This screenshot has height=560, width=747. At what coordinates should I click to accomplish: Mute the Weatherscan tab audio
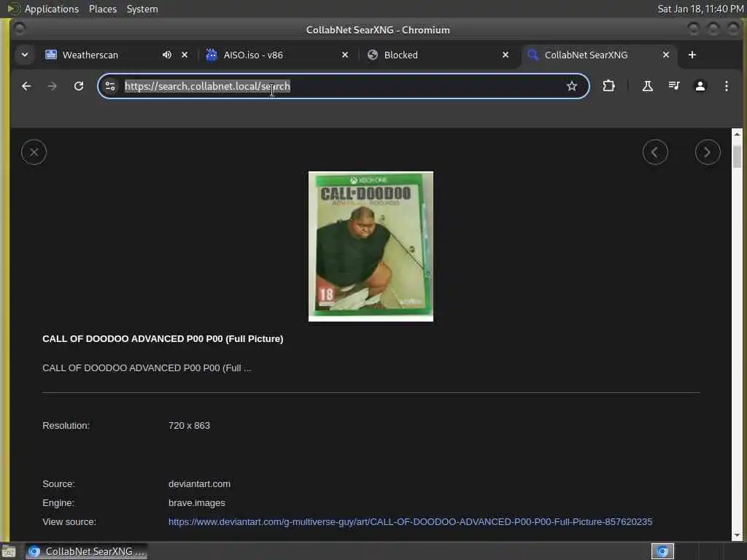167,55
